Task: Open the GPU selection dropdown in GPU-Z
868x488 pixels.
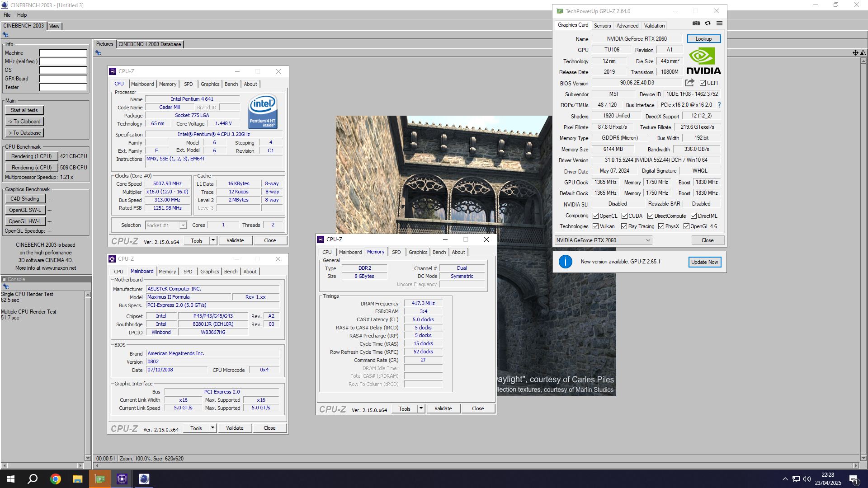Action: tap(603, 240)
